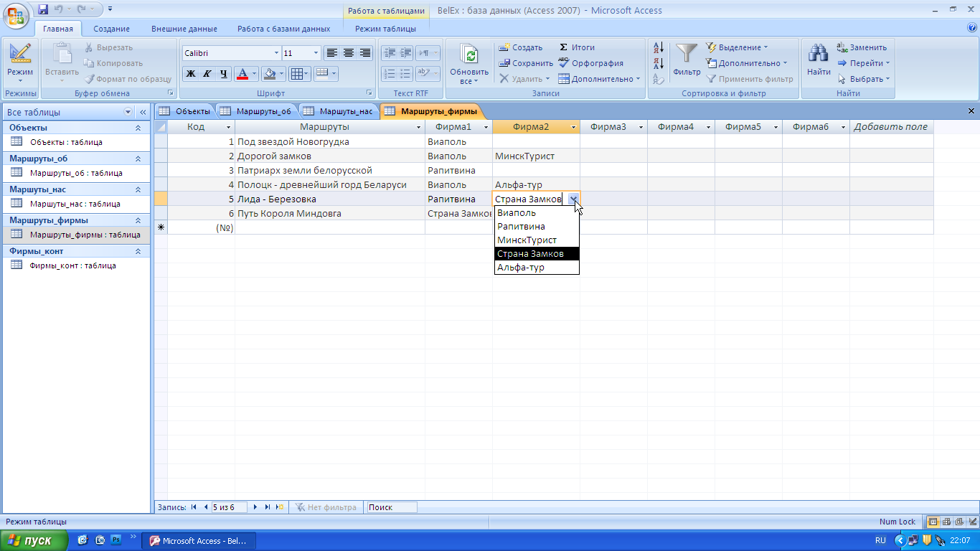Sort descending Z-A icon
980x551 pixels.
point(659,63)
